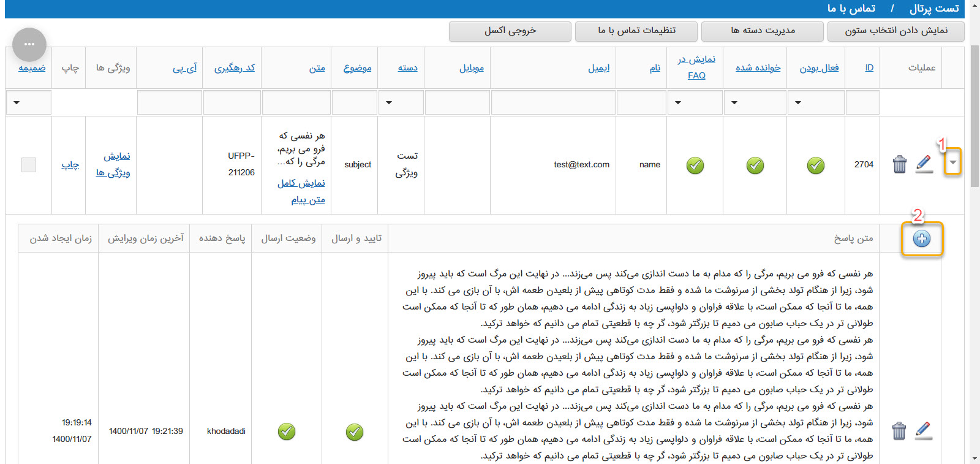Sort by the email column header
This screenshot has width=980, height=464.
(x=598, y=67)
